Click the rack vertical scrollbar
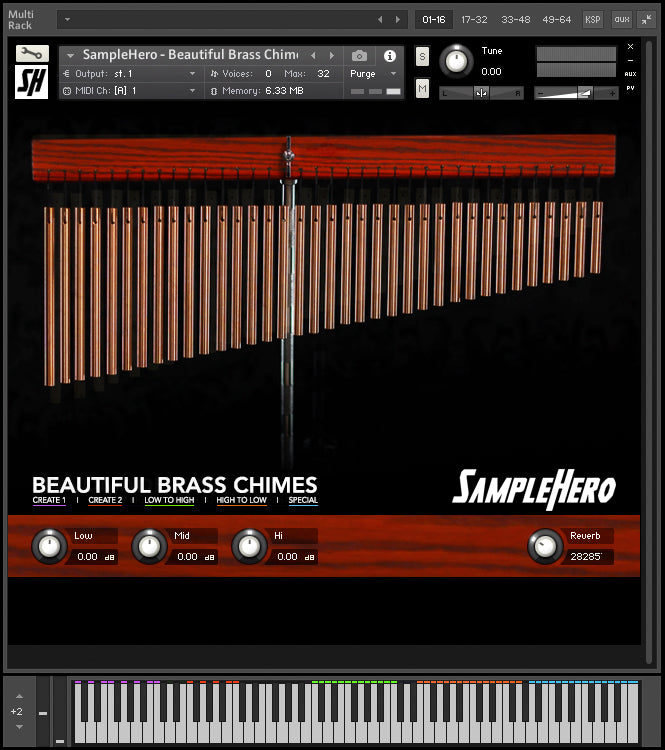This screenshot has height=750, width=665. 649,352
